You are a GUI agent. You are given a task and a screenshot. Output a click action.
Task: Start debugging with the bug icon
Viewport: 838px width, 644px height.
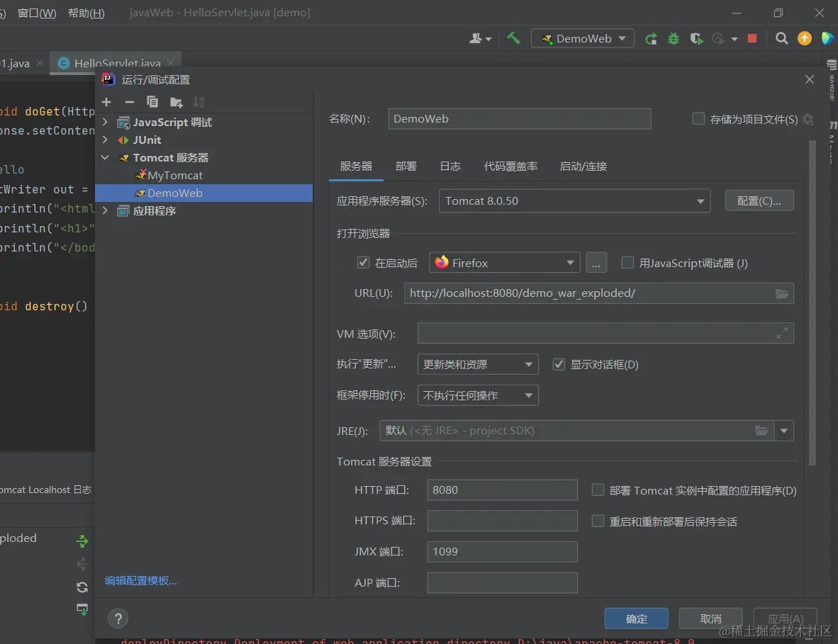pyautogui.click(x=674, y=38)
